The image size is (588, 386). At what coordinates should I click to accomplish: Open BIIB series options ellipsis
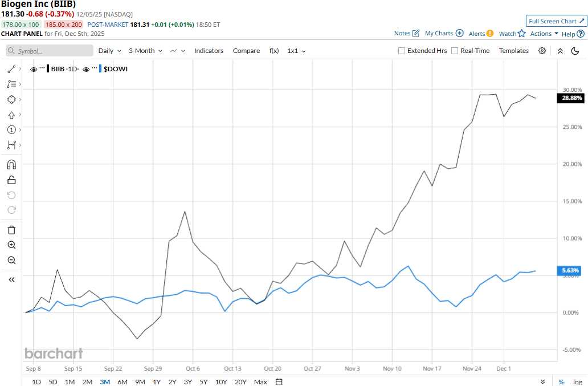pos(42,68)
